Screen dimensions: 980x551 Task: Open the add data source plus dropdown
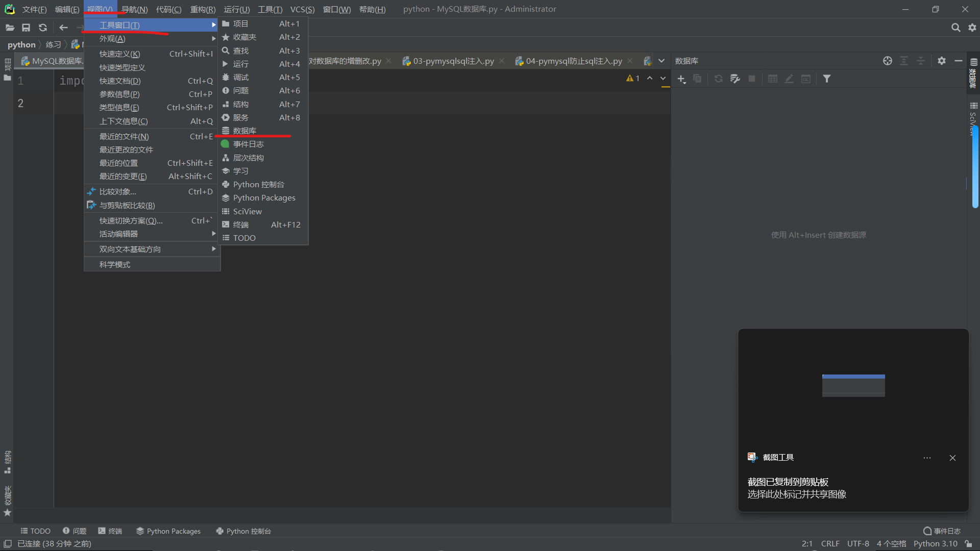pos(681,79)
